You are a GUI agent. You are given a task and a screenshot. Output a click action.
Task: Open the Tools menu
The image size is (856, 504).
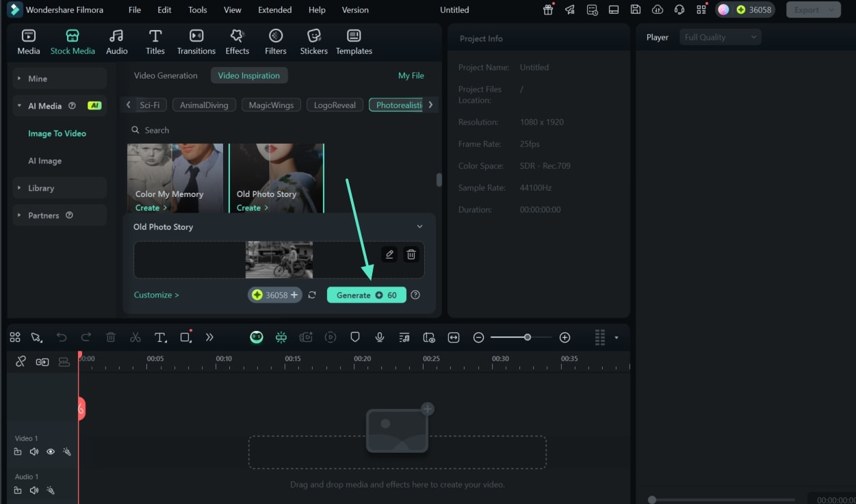[x=198, y=10]
